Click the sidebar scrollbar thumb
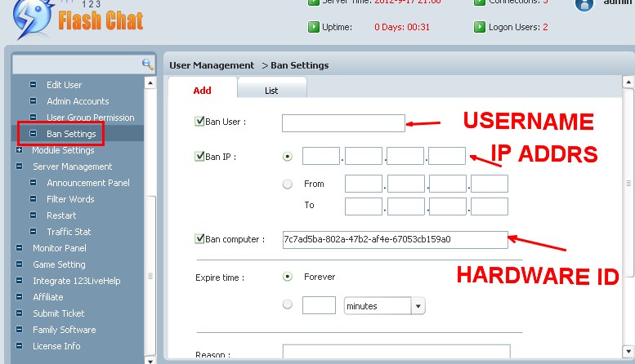Viewport: 635px width, 364px height. (150, 276)
